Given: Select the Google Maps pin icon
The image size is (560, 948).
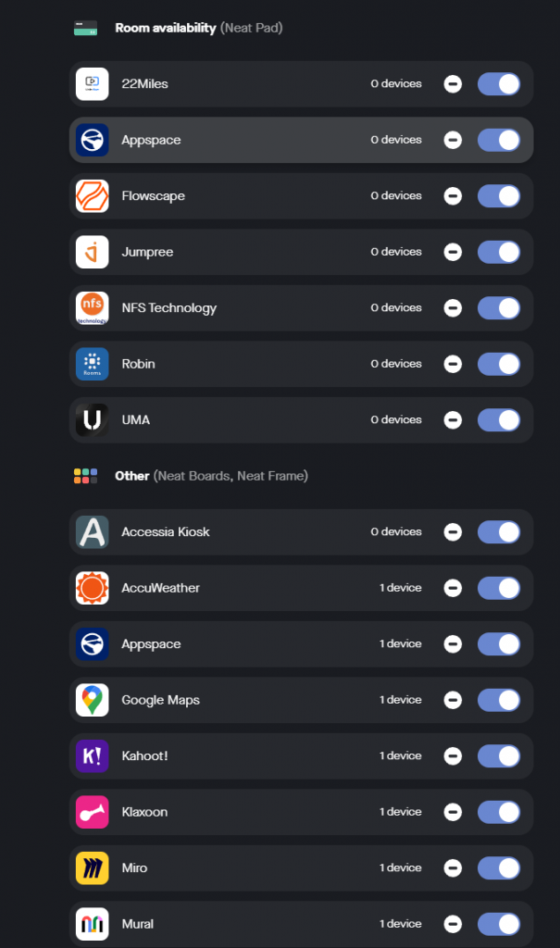Looking at the screenshot, I should point(91,700).
